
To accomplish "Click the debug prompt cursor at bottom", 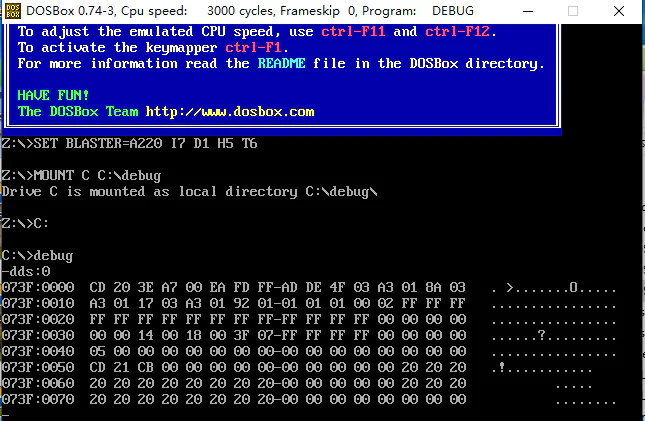I will pyautogui.click(x=5, y=416).
